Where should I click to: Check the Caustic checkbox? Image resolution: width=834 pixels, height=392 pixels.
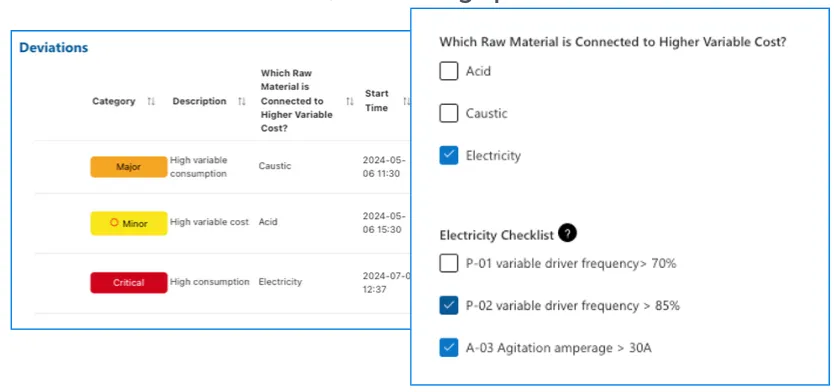pos(448,113)
